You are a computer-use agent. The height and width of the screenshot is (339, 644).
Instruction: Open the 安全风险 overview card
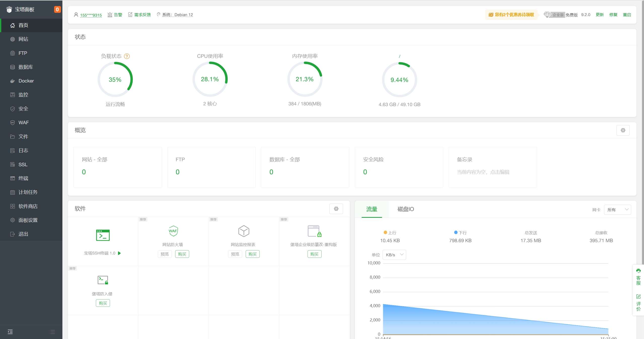(399, 167)
